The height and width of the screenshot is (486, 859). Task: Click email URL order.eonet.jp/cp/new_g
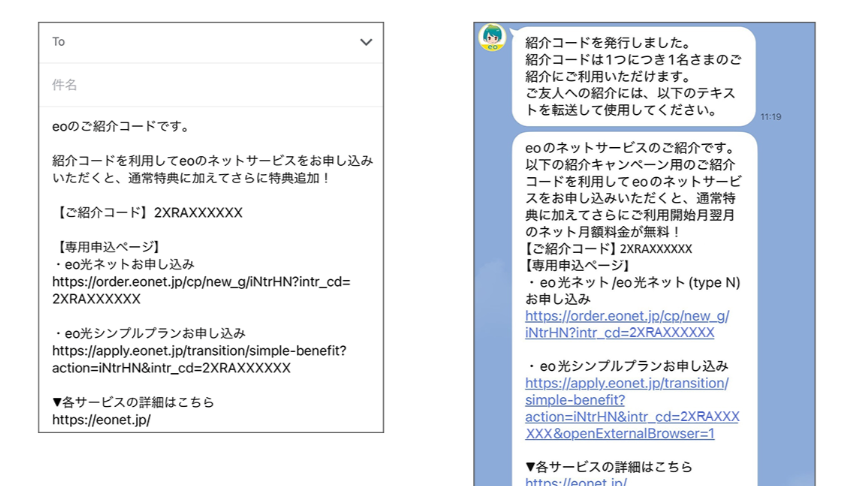coord(201,290)
